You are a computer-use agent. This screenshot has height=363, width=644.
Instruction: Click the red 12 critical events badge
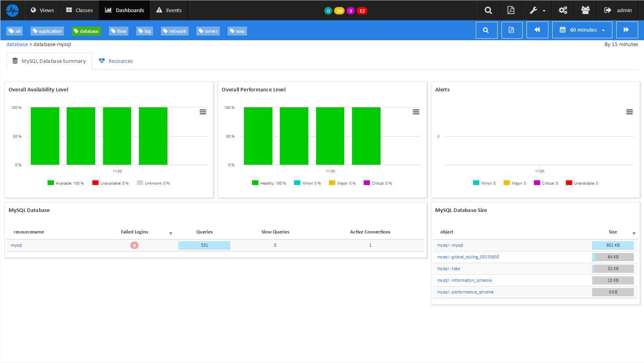[x=362, y=11]
